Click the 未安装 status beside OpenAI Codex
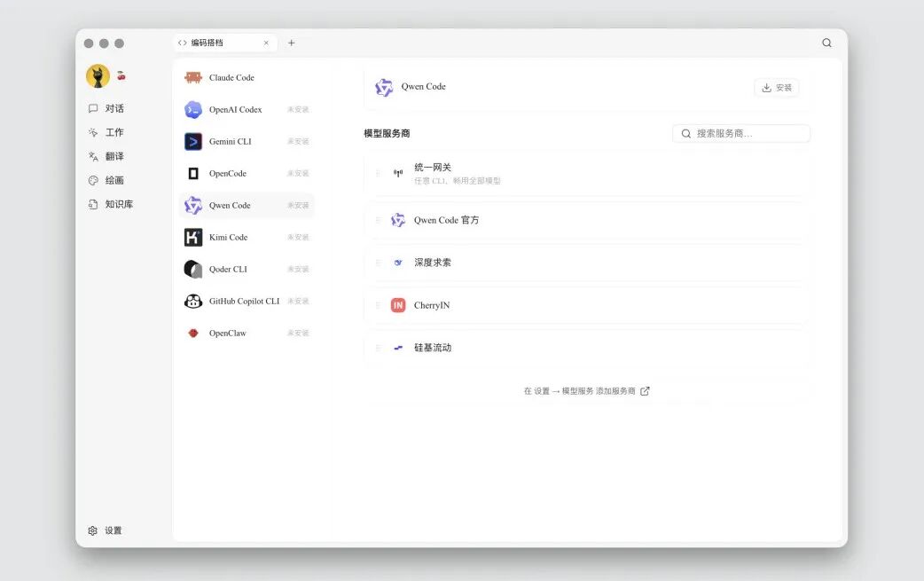Screen dimensions: 924x581 point(298,110)
